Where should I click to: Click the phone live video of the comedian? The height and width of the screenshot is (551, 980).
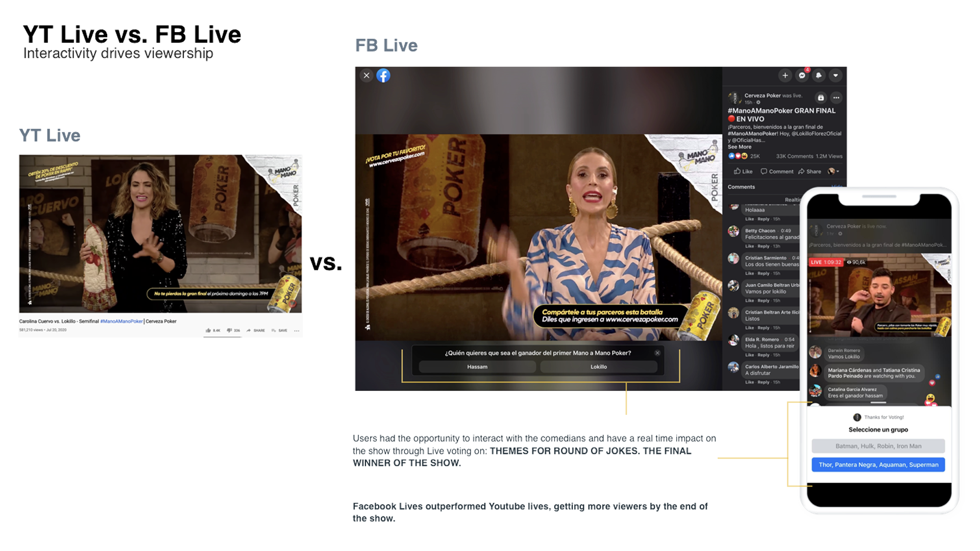[879, 295]
